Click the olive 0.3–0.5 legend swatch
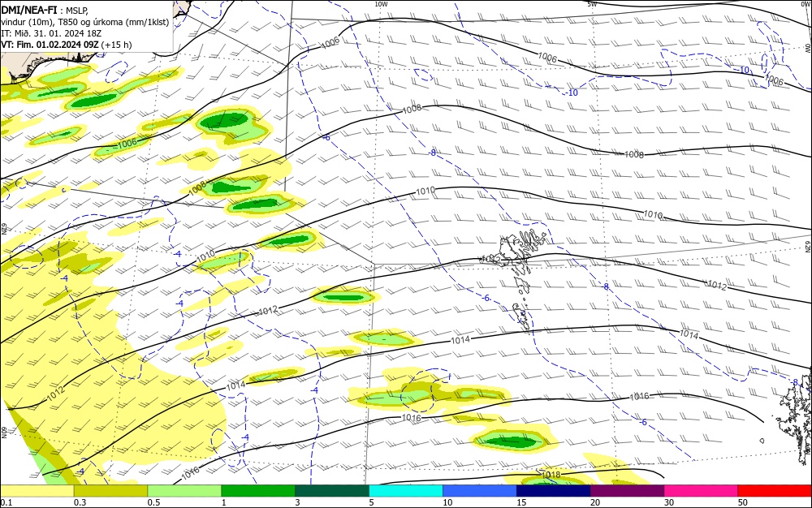Viewport: 812px width, 508px height. click(x=110, y=491)
